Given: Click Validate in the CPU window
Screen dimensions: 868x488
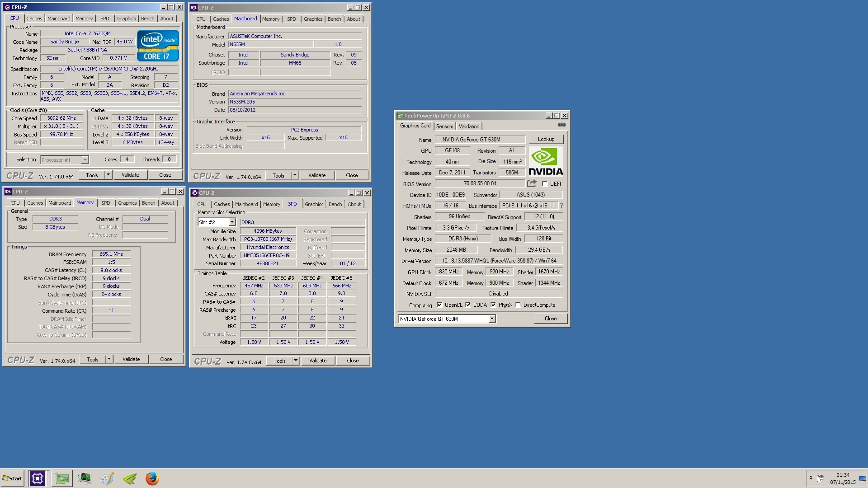Looking at the screenshot, I should click(x=130, y=175).
